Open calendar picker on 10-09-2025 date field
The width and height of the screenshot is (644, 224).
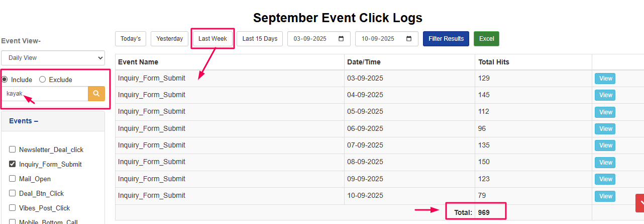pos(409,39)
